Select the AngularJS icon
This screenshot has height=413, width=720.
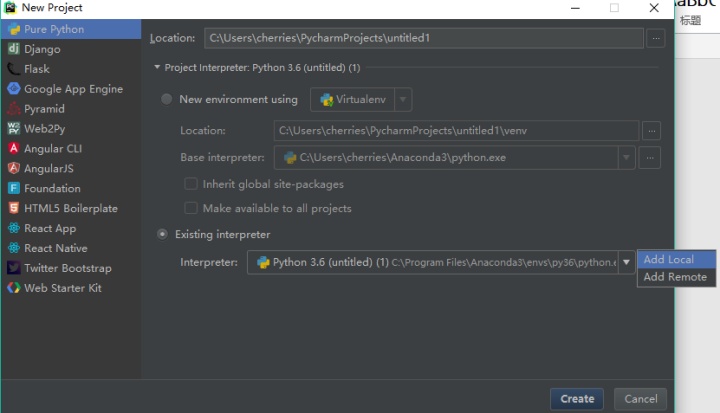tap(14, 168)
